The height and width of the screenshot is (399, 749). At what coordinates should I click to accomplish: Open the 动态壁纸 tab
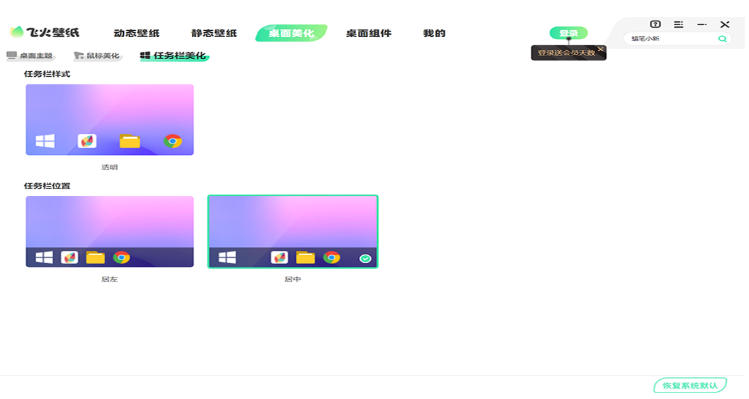point(136,33)
